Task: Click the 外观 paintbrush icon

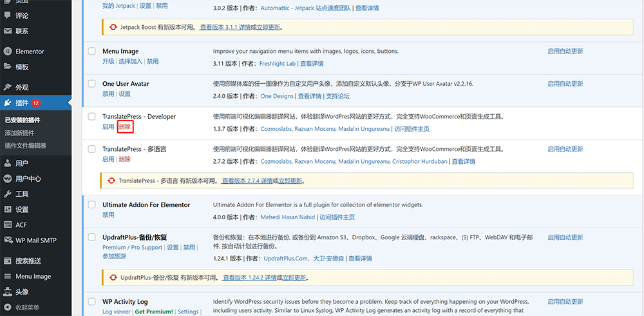Action: coord(7,87)
